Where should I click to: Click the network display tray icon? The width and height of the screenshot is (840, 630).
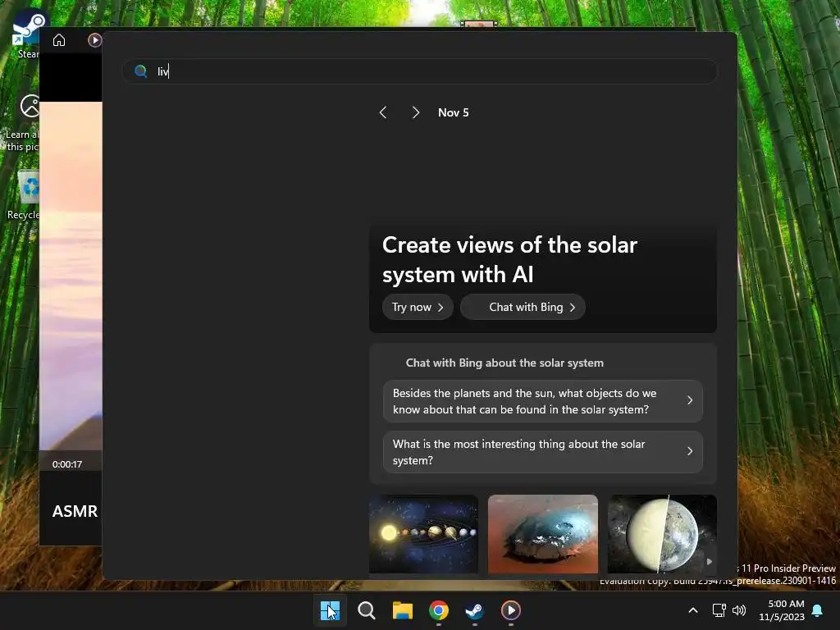tap(719, 610)
